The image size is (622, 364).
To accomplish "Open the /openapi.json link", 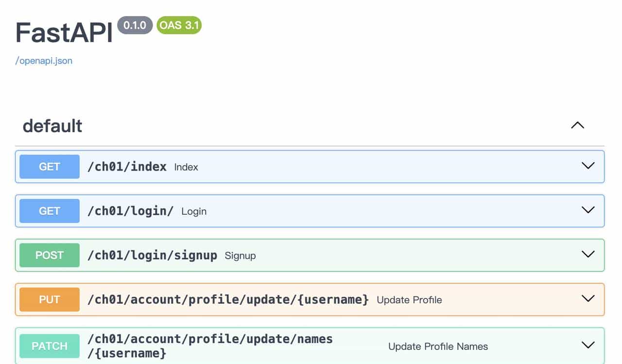I will (x=43, y=60).
